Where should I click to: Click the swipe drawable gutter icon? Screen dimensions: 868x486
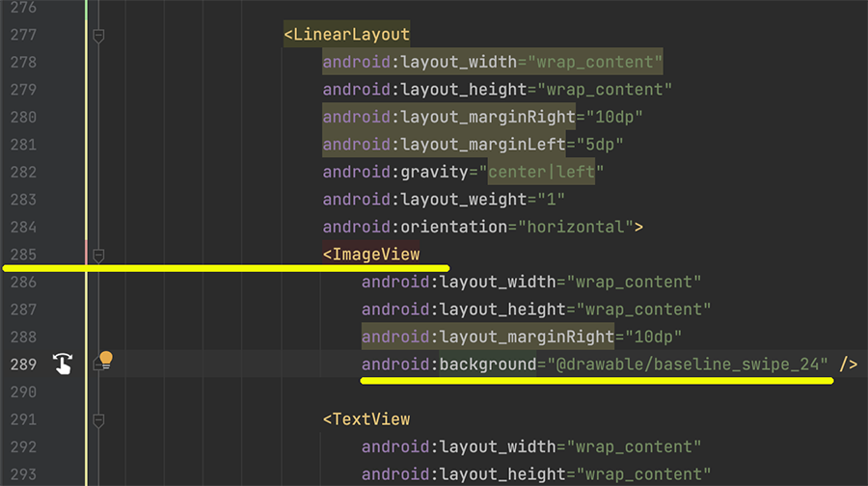pyautogui.click(x=63, y=364)
